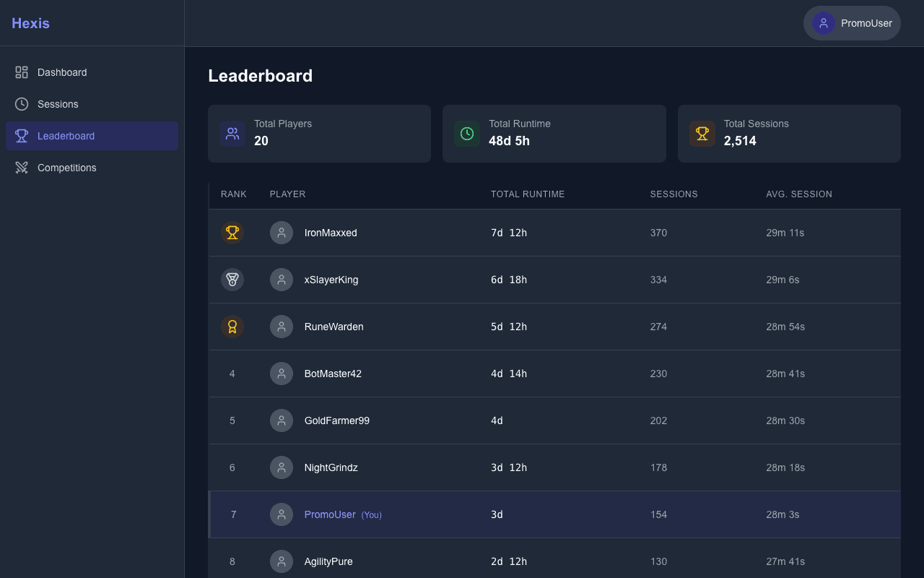Select the silver medal icon beside xSlayerKing
924x578 pixels.
(232, 280)
